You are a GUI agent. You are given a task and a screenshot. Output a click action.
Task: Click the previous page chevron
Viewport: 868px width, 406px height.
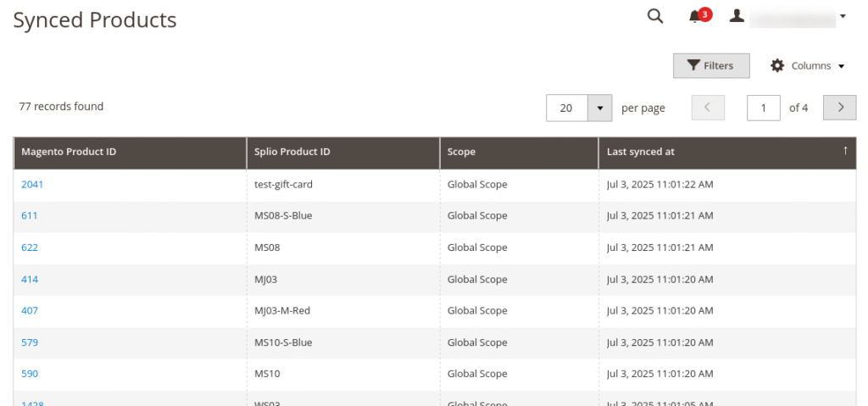[x=708, y=108]
